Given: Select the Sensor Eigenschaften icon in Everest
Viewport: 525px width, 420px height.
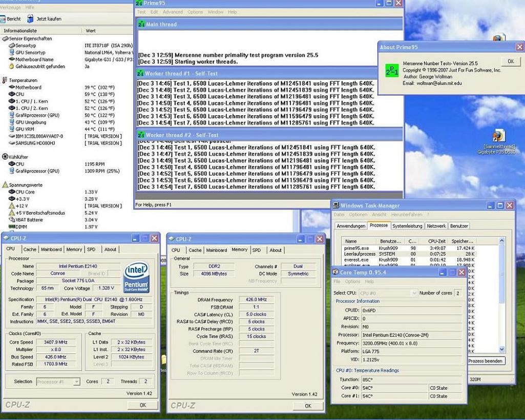Looking at the screenshot, I should 5,38.
